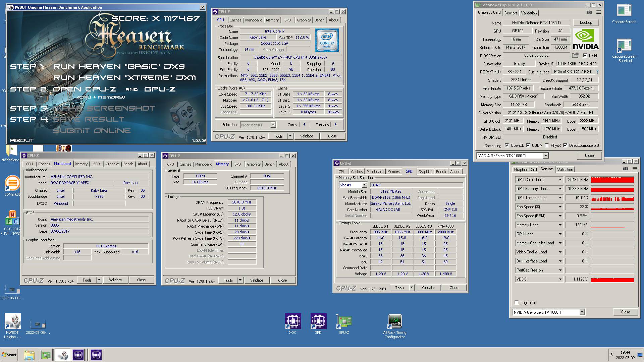644x362 pixels.
Task: Click the DRAM Frequency value 2070.8 MHz
Action: [241, 202]
